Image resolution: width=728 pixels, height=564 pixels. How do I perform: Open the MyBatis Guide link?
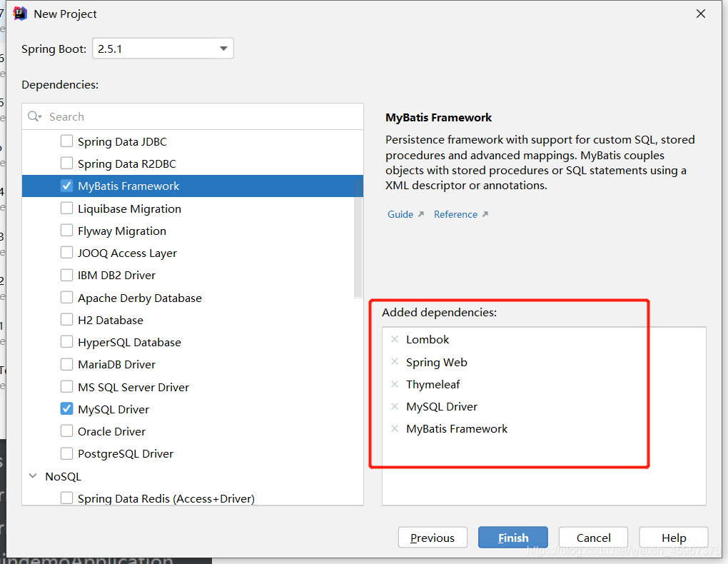click(x=400, y=213)
